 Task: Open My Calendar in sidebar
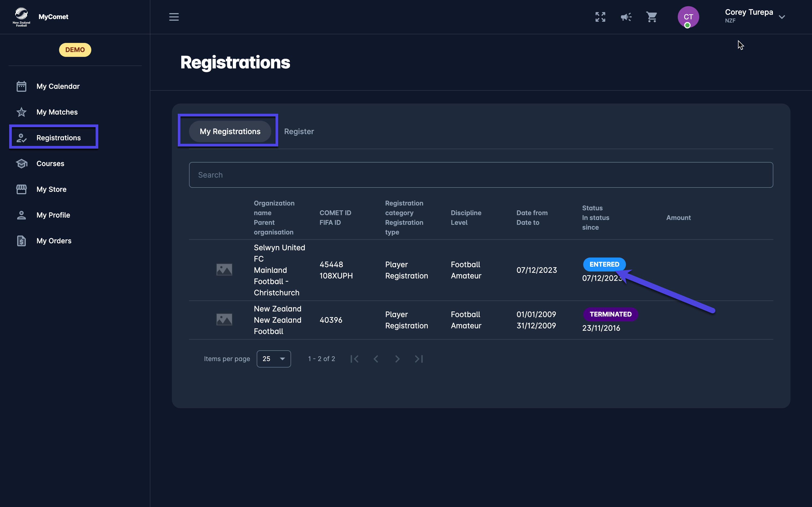pyautogui.click(x=58, y=86)
